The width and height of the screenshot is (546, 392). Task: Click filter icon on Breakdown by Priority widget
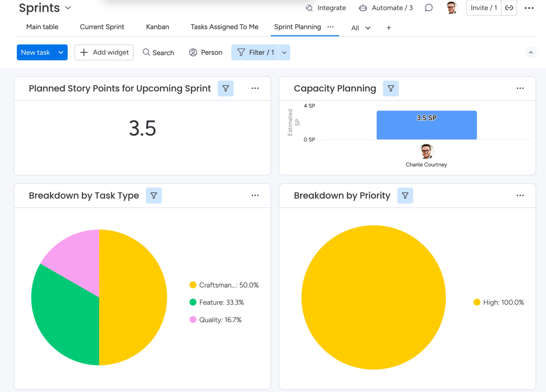[x=405, y=195]
